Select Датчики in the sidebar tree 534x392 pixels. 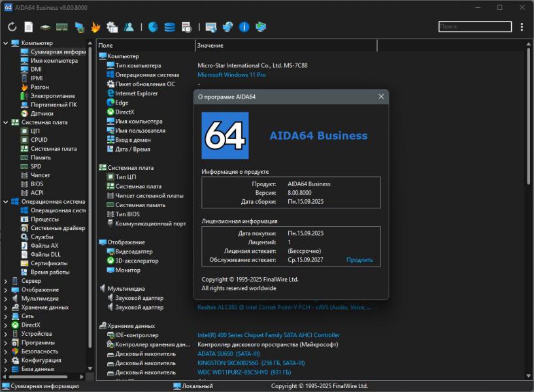pos(42,113)
